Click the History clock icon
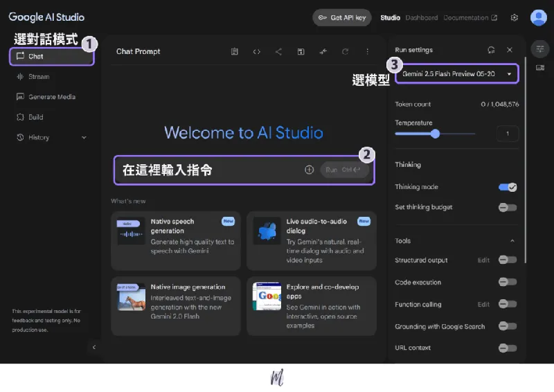554x392 pixels. tap(20, 137)
